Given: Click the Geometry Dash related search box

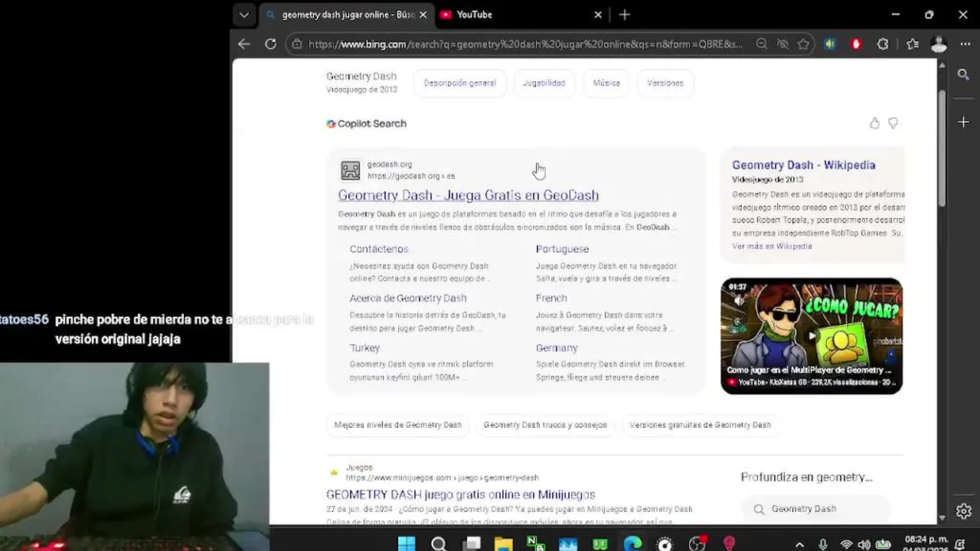Looking at the screenshot, I should point(815,509).
